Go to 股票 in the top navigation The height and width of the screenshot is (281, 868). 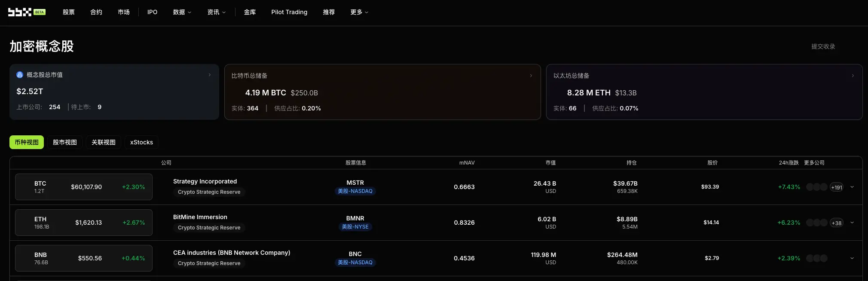[x=69, y=12]
